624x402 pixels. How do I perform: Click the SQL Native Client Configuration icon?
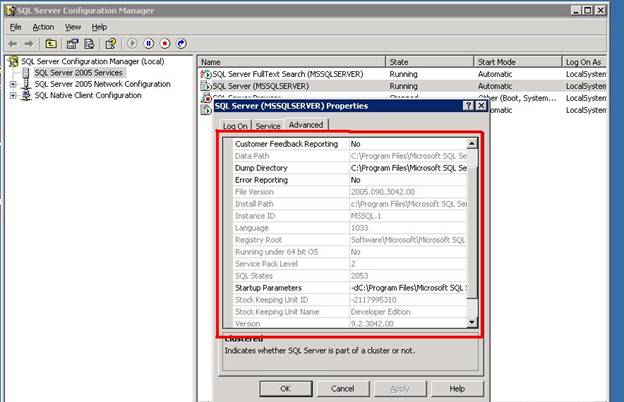[26, 96]
